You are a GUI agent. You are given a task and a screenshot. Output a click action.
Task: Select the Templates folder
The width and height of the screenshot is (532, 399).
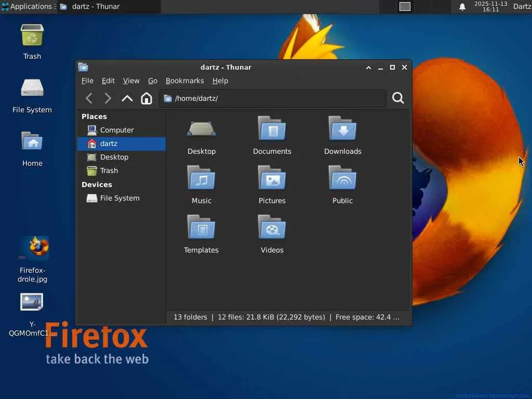201,234
